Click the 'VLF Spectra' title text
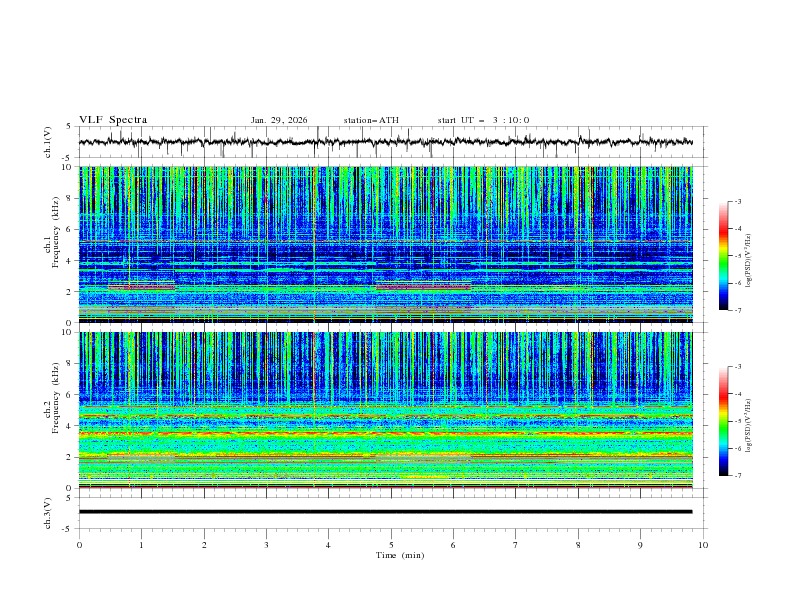Viewport: 792px width, 612px height. click(x=113, y=120)
